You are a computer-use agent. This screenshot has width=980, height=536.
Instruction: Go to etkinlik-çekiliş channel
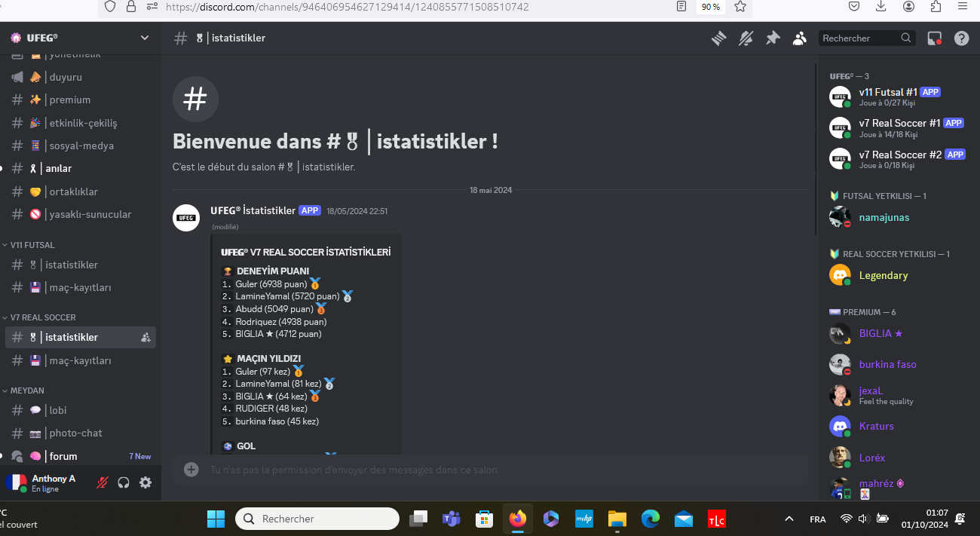coord(81,123)
